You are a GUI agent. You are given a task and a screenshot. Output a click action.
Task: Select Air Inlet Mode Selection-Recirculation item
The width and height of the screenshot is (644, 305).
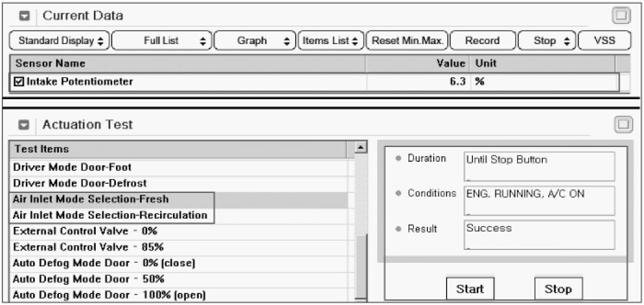110,216
